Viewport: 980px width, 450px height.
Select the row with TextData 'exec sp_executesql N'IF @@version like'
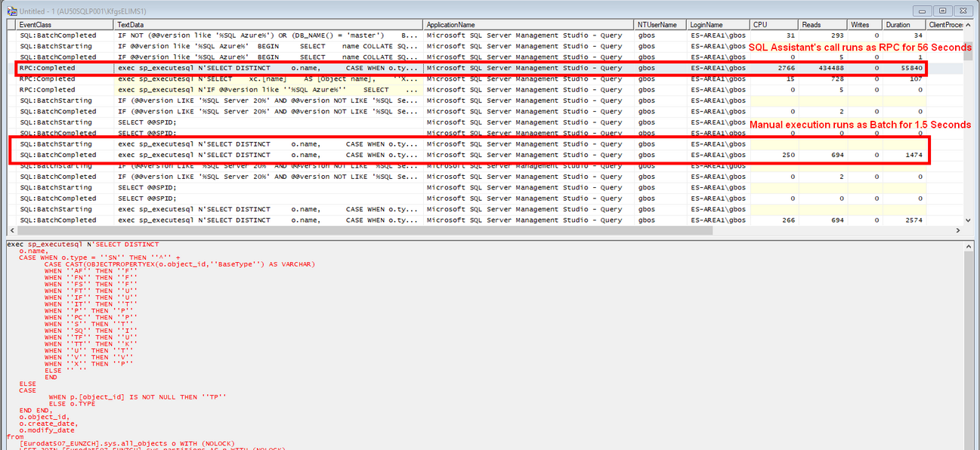pos(485,90)
